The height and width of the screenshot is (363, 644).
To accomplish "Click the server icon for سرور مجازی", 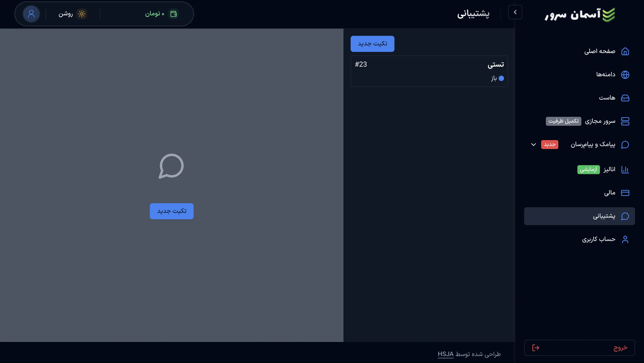I will [x=625, y=121].
